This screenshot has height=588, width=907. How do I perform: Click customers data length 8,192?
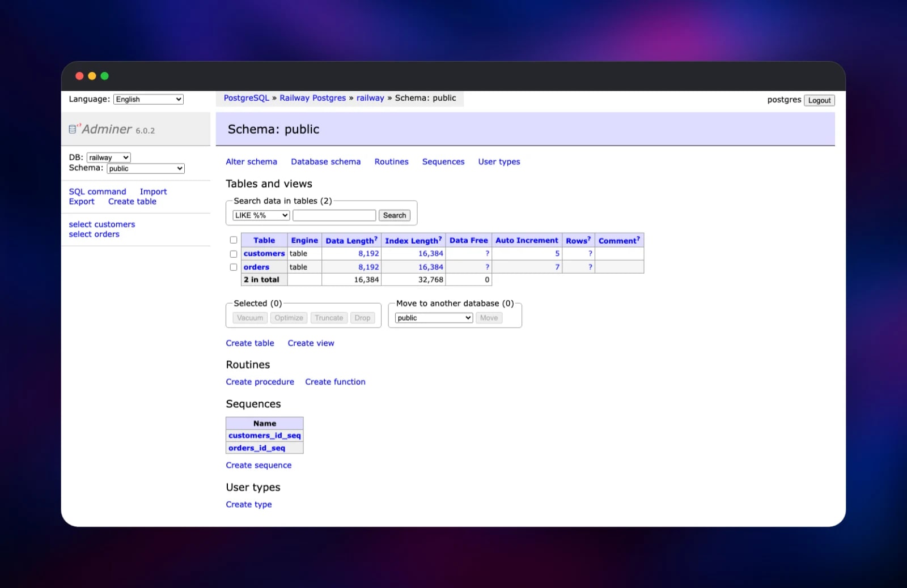[368, 254]
